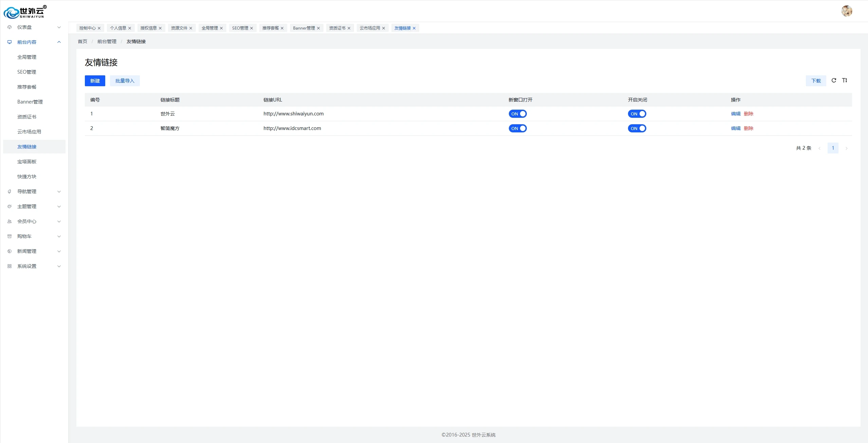
Task: Click the 世外云 logo
Action: click(24, 12)
